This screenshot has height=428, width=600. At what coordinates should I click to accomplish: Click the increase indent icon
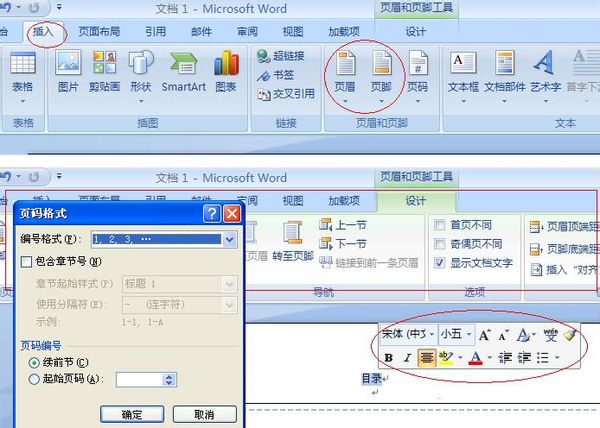[524, 358]
